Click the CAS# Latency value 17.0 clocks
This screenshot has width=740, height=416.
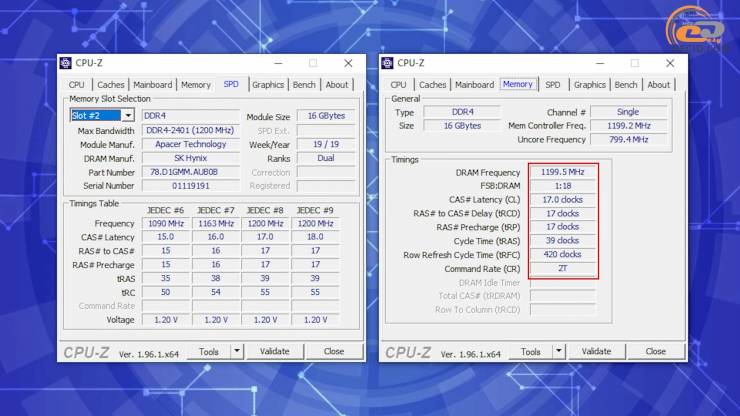563,200
